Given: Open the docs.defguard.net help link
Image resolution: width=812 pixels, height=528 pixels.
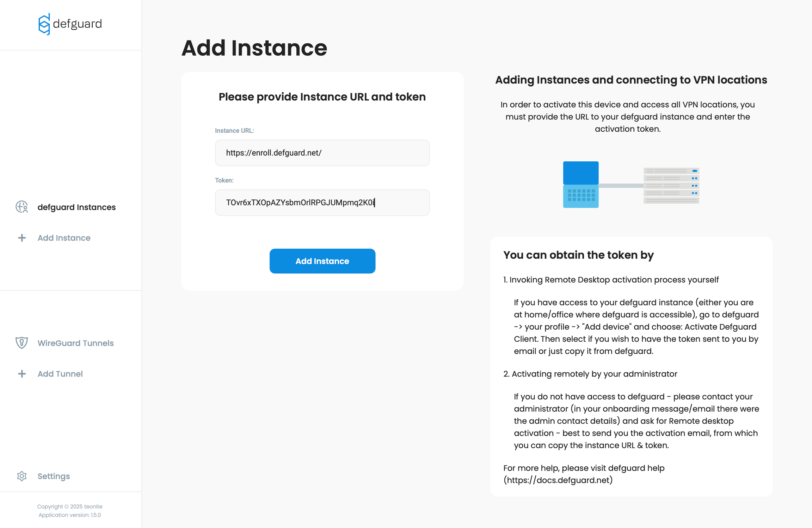Looking at the screenshot, I should (x=558, y=480).
